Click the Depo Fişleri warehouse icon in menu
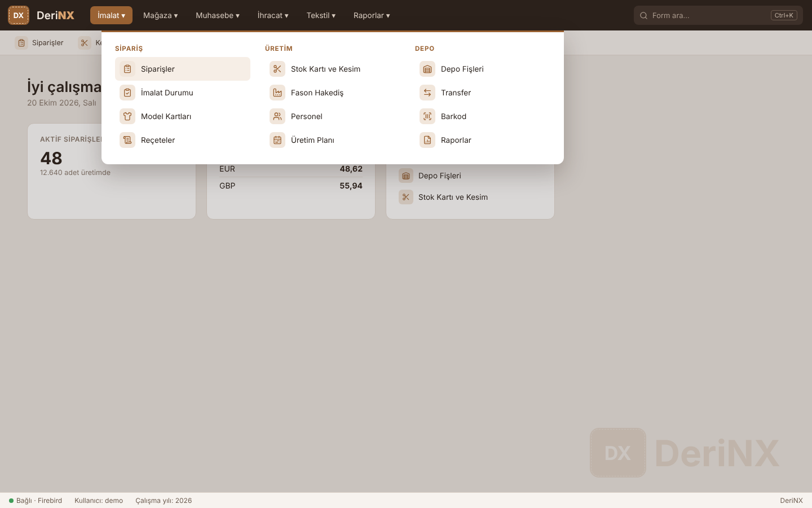 (x=427, y=69)
